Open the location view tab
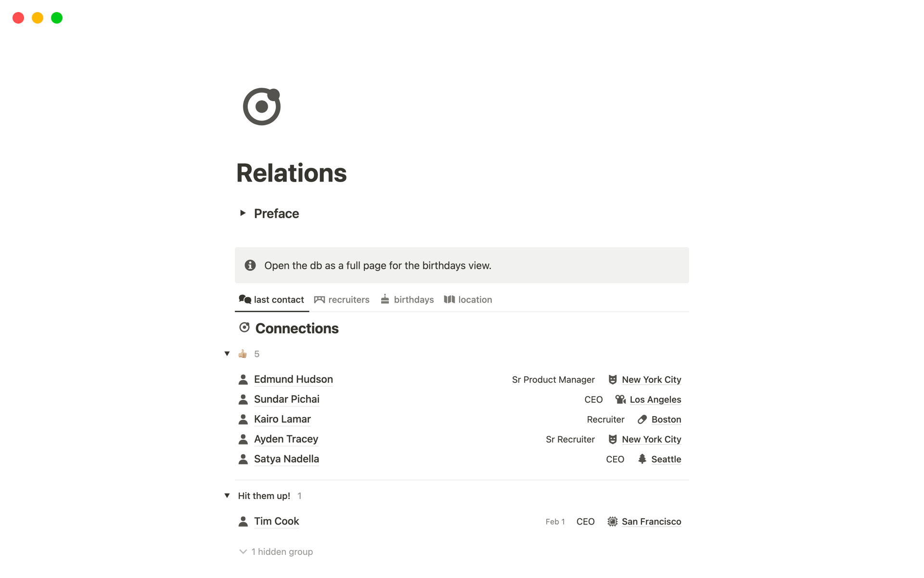This screenshot has height=578, width=924. pos(468,300)
